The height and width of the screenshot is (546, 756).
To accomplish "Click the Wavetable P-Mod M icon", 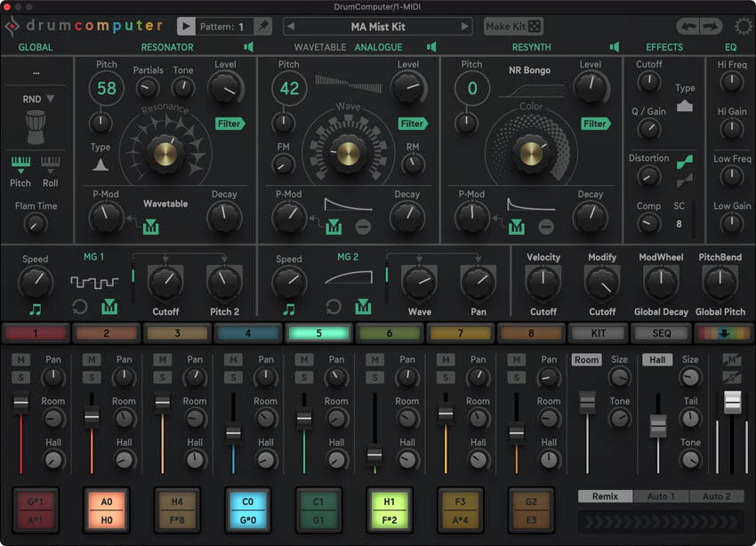I will coord(334,226).
